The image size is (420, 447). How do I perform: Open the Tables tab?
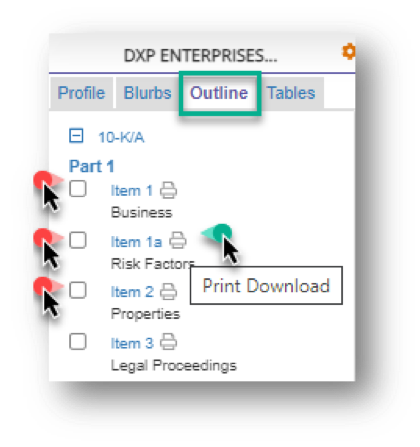291,93
